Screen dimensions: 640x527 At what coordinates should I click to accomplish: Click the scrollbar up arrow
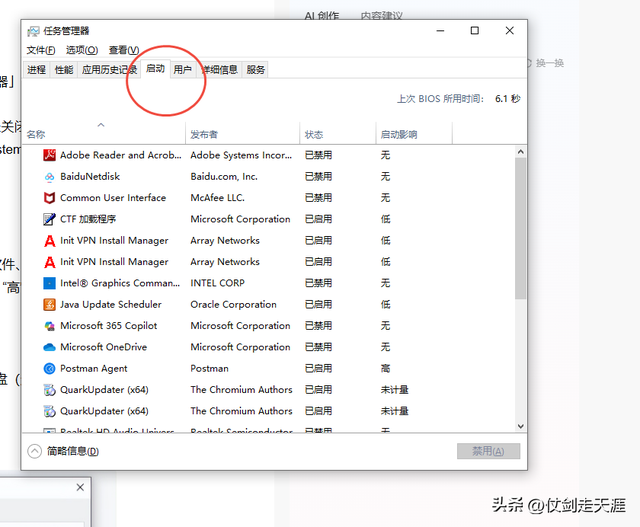520,152
